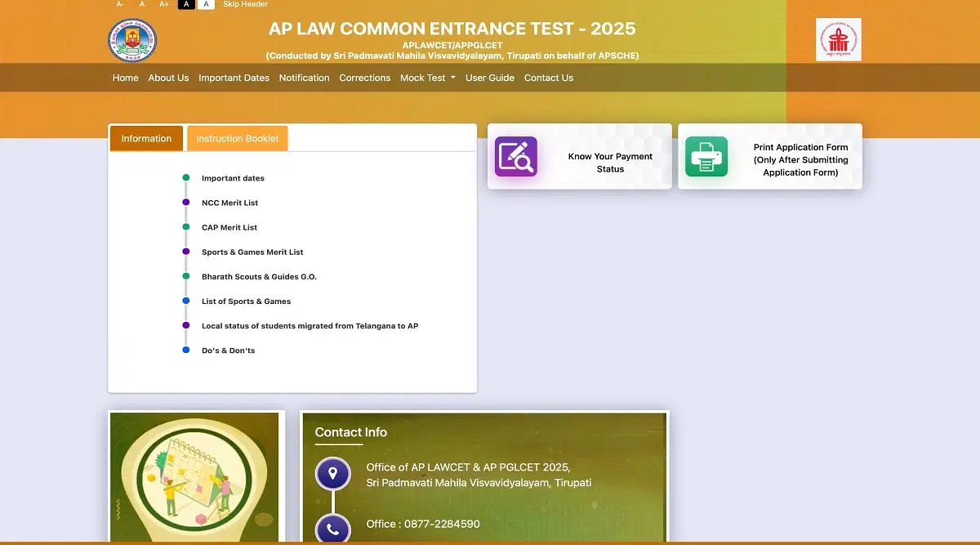The height and width of the screenshot is (545, 980).
Task: Increase font size with A+ control
Action: click(x=164, y=4)
